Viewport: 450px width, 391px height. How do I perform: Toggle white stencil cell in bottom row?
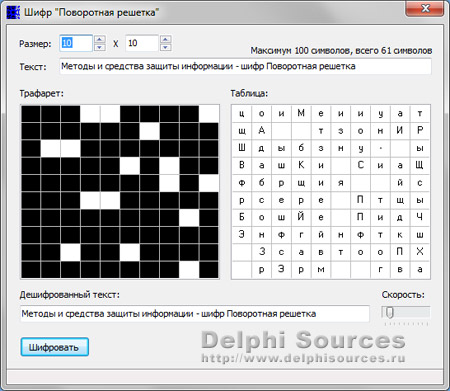click(x=189, y=270)
